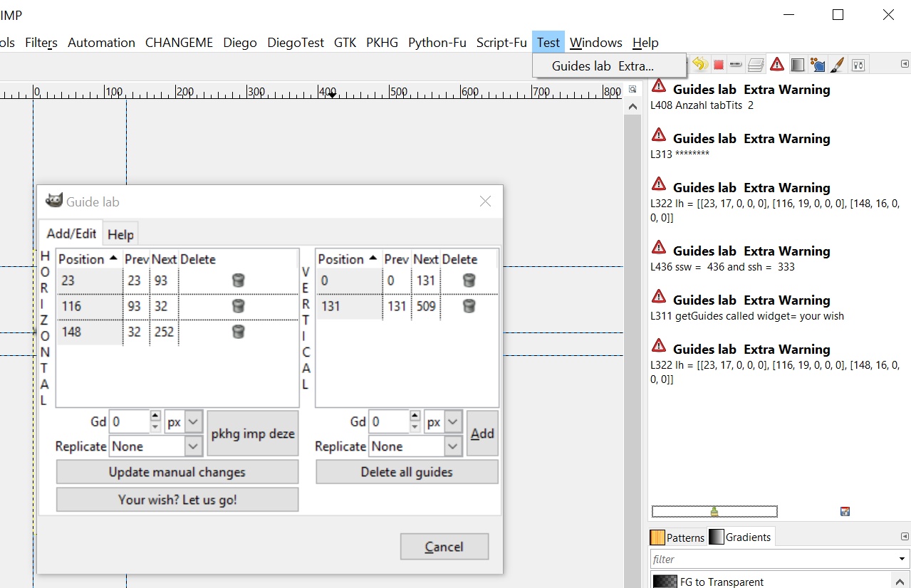Open the Script-Fu menu
The width and height of the screenshot is (911, 588).
(x=501, y=42)
